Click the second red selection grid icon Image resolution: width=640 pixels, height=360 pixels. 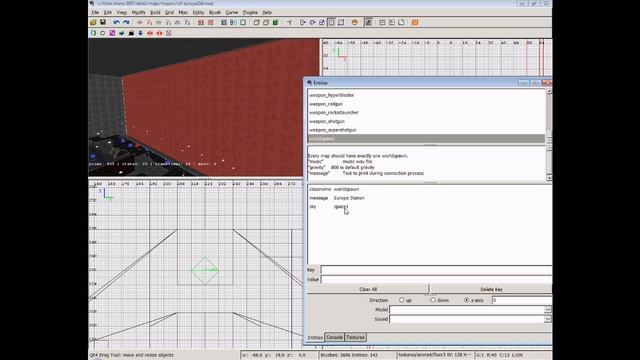(210, 22)
